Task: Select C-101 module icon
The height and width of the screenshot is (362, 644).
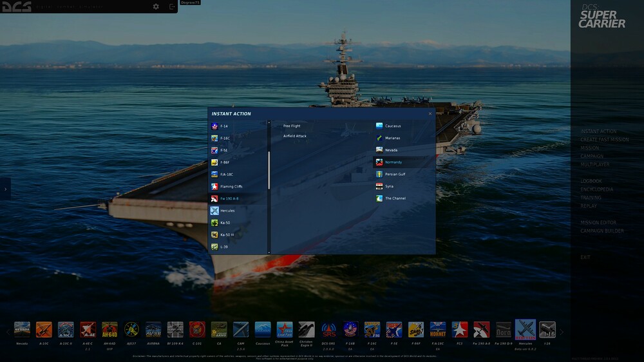Action: (x=197, y=330)
